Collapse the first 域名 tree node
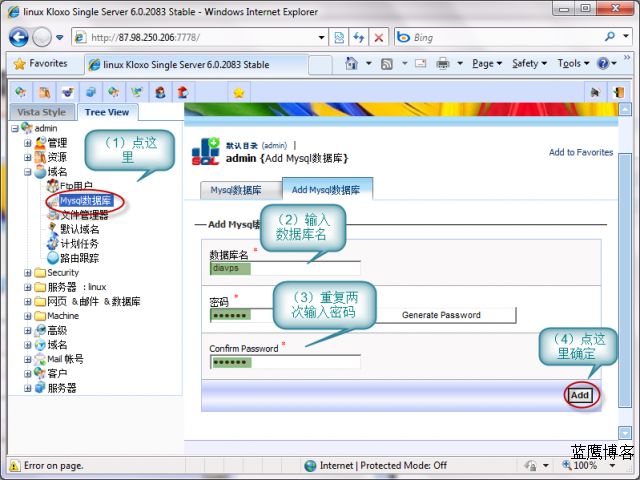640x480 pixels. (27, 172)
